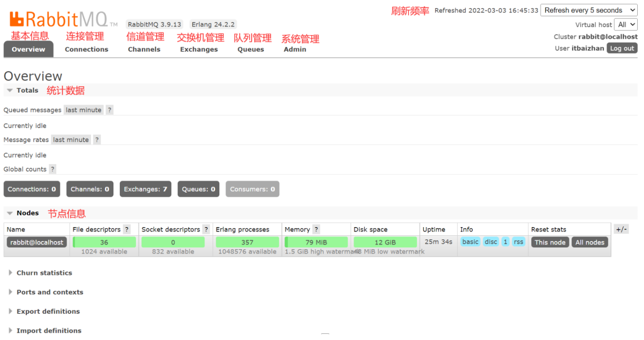Expand Export definitions section
This screenshot has width=644, height=340.
44,312
